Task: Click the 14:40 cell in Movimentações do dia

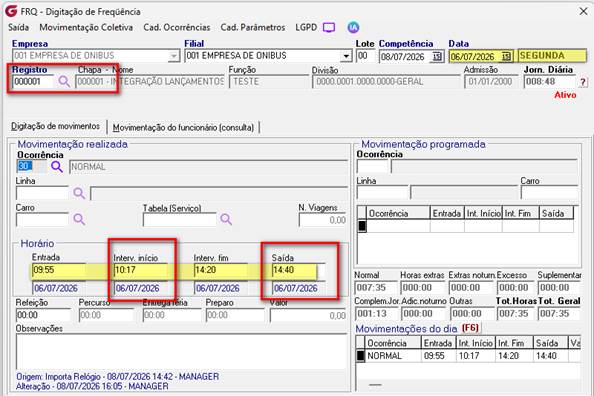Action: 550,356
